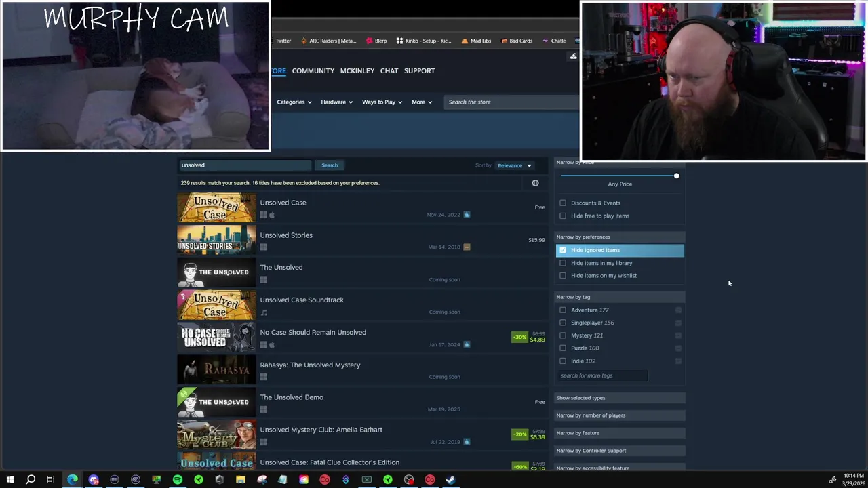Click the Search button beside the query field
Viewport: 868px width, 488px height.
[x=330, y=165]
